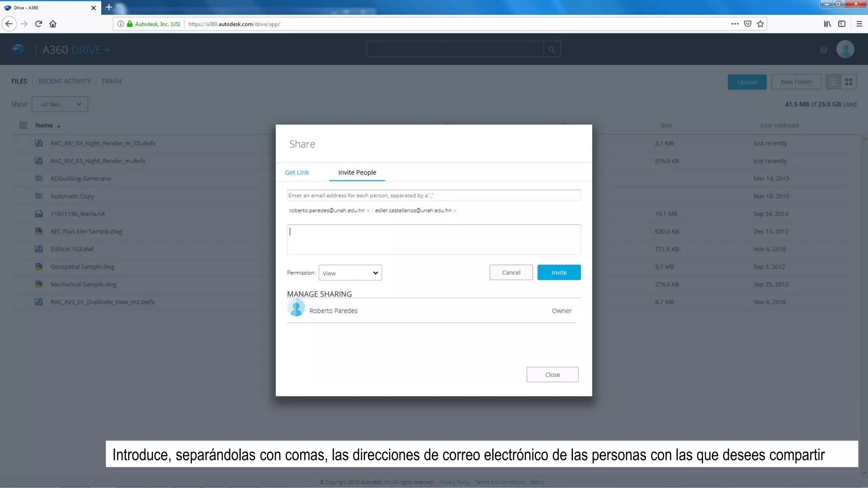Open RAC_RIV_03_Night_Render_m.dwfx file
Image resolution: width=868 pixels, height=488 pixels.
[98, 161]
